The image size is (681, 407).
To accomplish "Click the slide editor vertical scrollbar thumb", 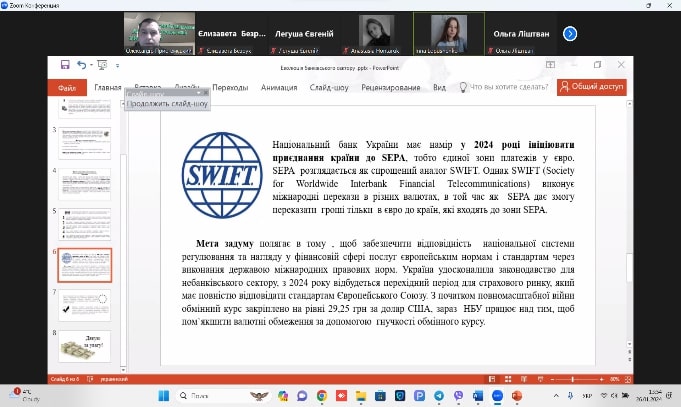I will pyautogui.click(x=629, y=267).
